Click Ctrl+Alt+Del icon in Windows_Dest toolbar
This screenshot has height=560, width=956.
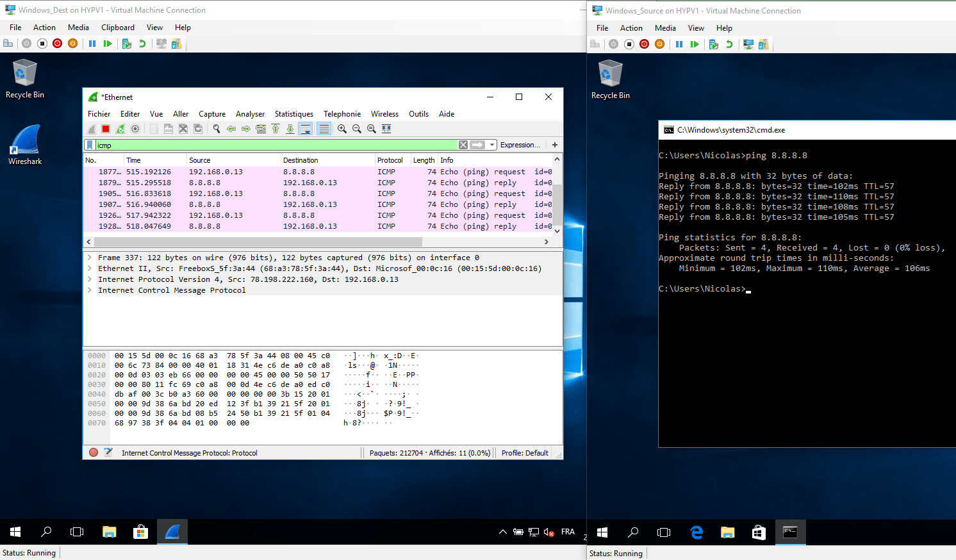8,44
